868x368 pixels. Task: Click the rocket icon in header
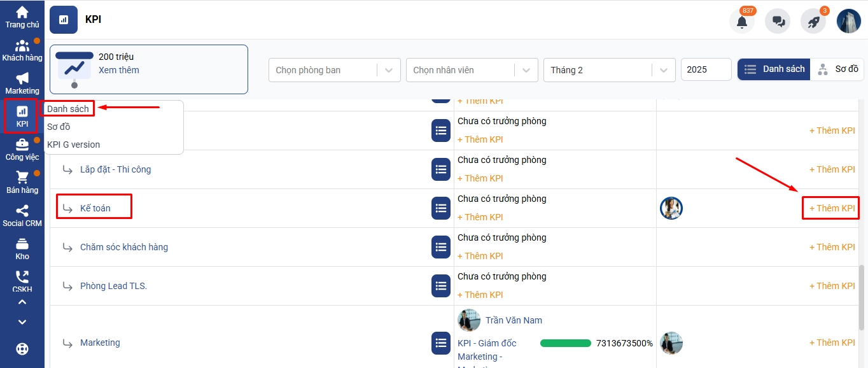tap(813, 21)
